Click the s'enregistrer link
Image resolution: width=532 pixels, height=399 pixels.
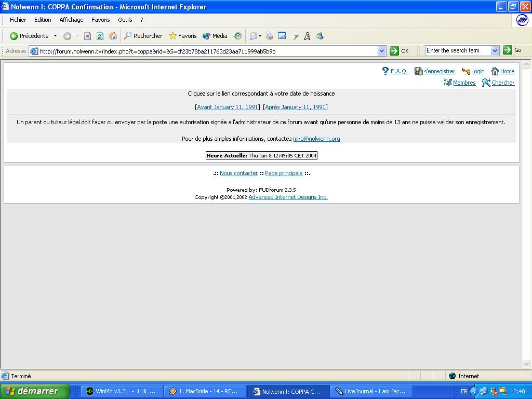tap(439, 71)
